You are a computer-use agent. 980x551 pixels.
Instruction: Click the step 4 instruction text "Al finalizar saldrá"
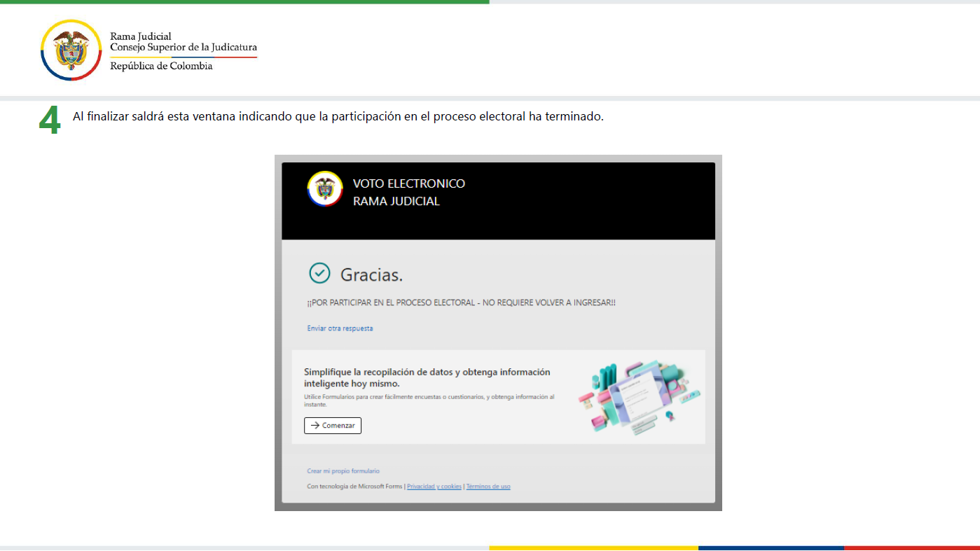coord(338,116)
